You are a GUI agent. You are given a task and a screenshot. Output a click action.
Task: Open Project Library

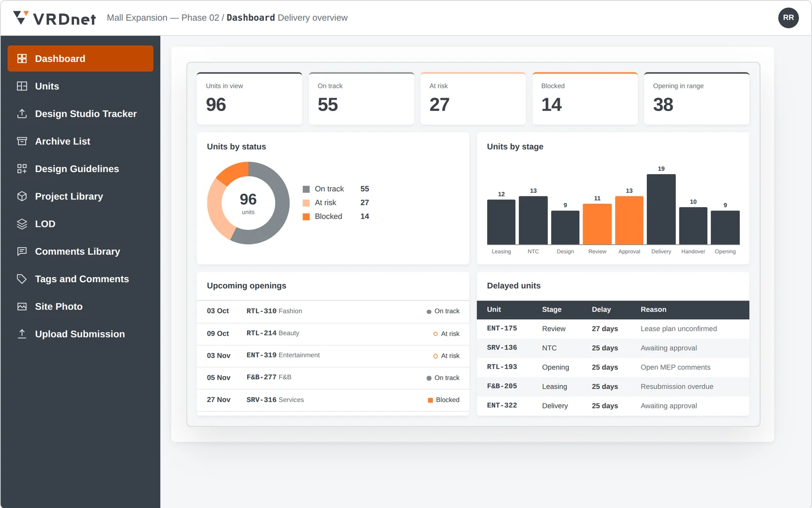pyautogui.click(x=80, y=196)
